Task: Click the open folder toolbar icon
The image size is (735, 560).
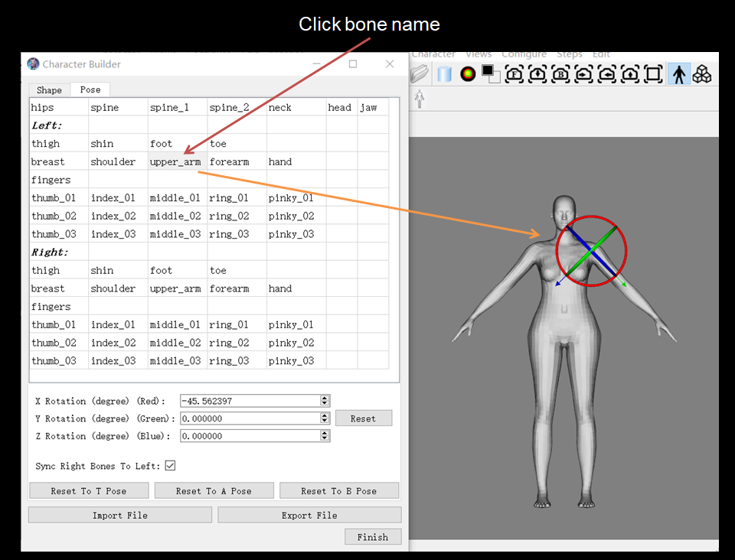Action: click(420, 74)
